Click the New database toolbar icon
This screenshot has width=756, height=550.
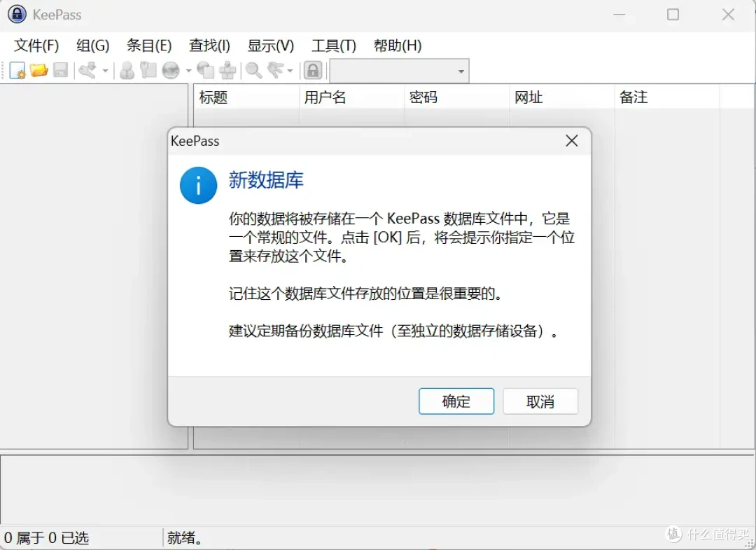point(17,71)
